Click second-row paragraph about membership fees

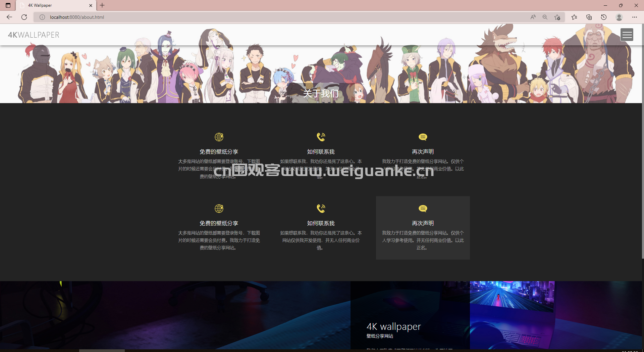(219, 240)
